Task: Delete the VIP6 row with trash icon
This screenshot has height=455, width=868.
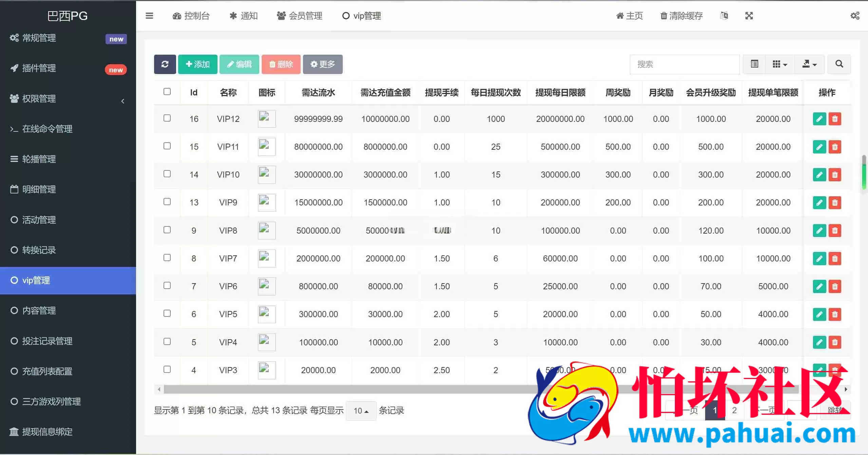Action: [835, 286]
